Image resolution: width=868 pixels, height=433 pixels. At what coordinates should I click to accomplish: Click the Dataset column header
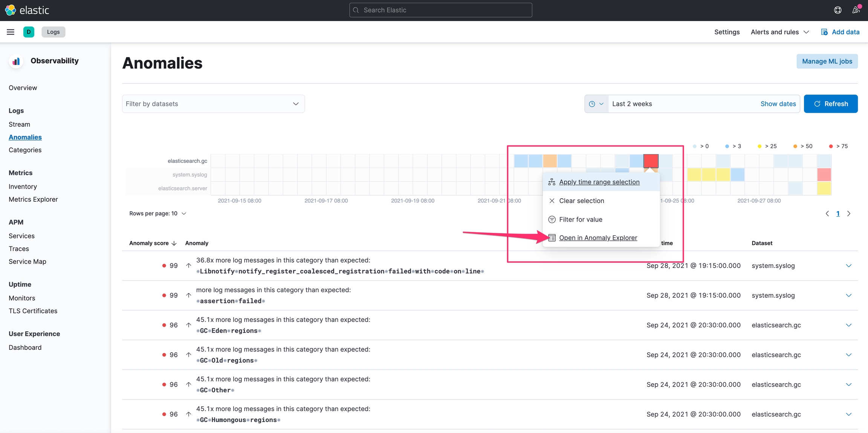point(762,243)
